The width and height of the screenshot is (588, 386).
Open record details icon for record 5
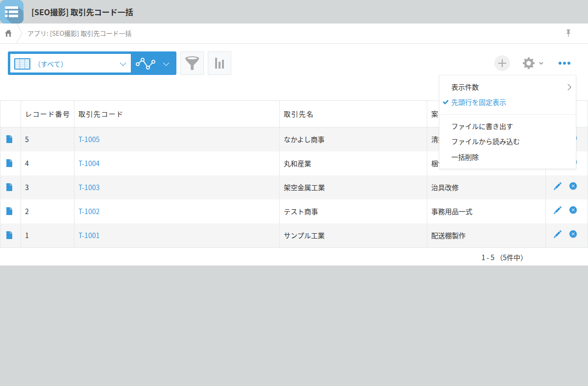pyautogui.click(x=9, y=139)
